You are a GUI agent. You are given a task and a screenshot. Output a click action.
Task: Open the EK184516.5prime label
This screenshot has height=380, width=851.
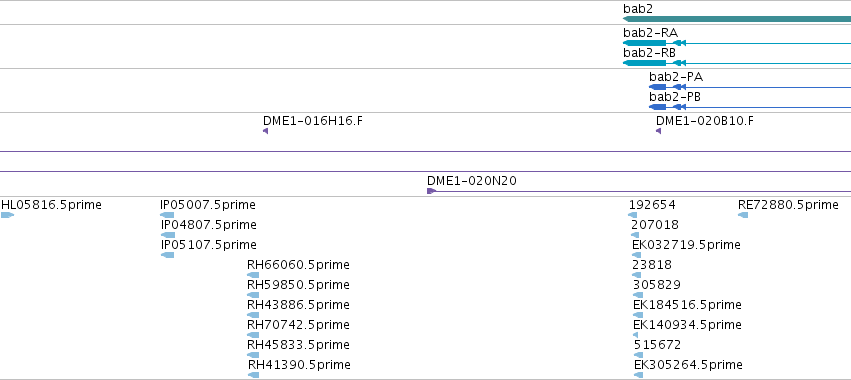click(x=688, y=305)
